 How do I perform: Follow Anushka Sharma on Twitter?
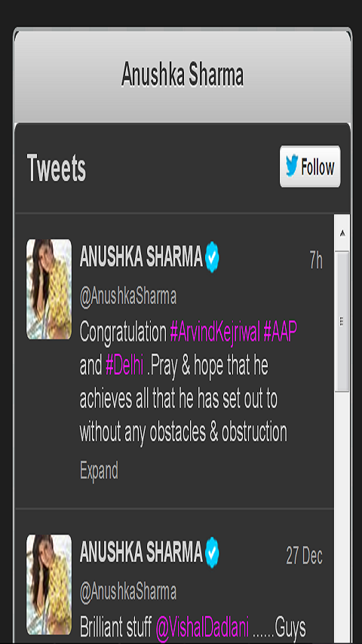click(310, 167)
